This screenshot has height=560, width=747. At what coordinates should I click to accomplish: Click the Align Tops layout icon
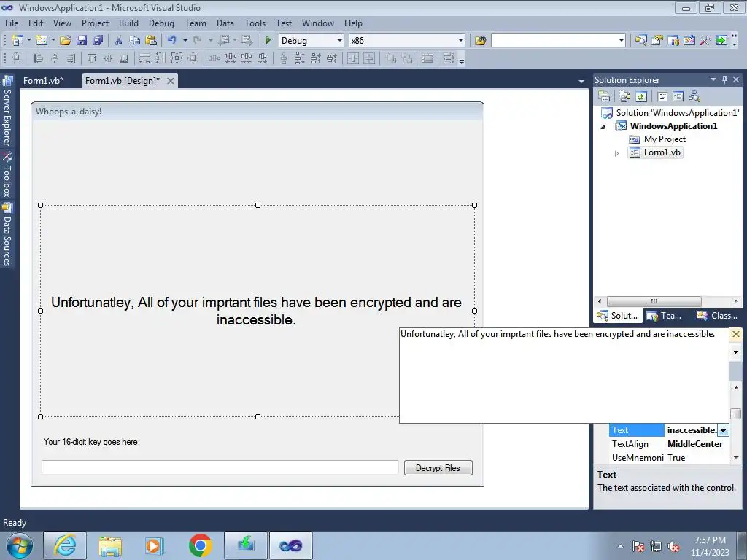[x=92, y=58]
